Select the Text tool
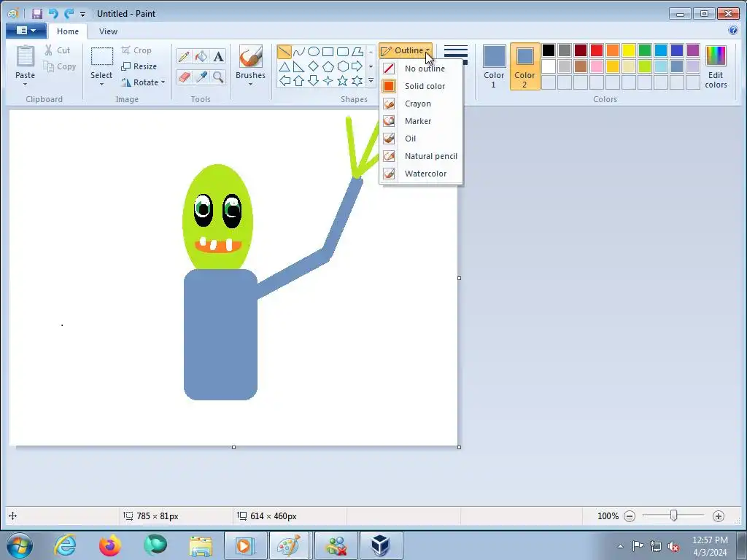Screen dimensions: 747x560 [218, 57]
